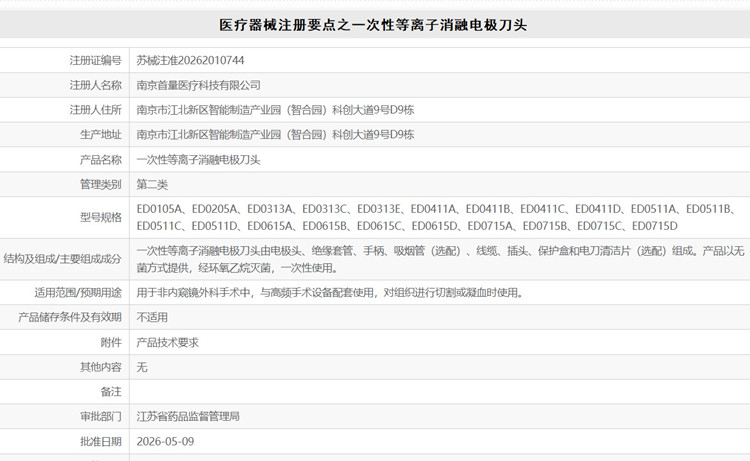Select the label 批准日期

(x=101, y=441)
